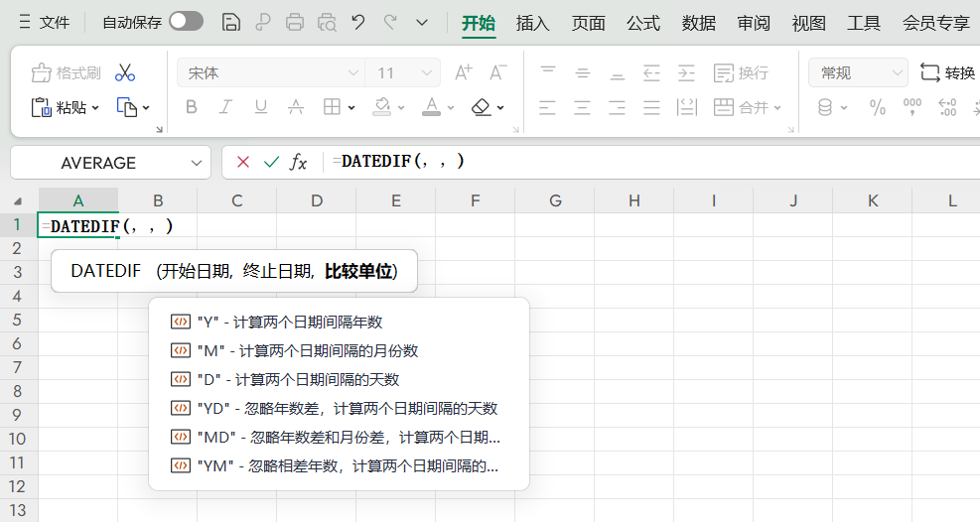Screen dimensions: 980x522
Task: Expand the name box function dropdown
Action: tap(196, 163)
